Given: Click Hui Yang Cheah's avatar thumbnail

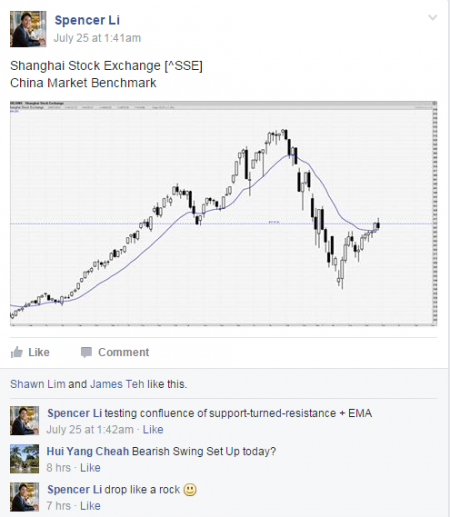Looking at the screenshot, I should (x=24, y=459).
